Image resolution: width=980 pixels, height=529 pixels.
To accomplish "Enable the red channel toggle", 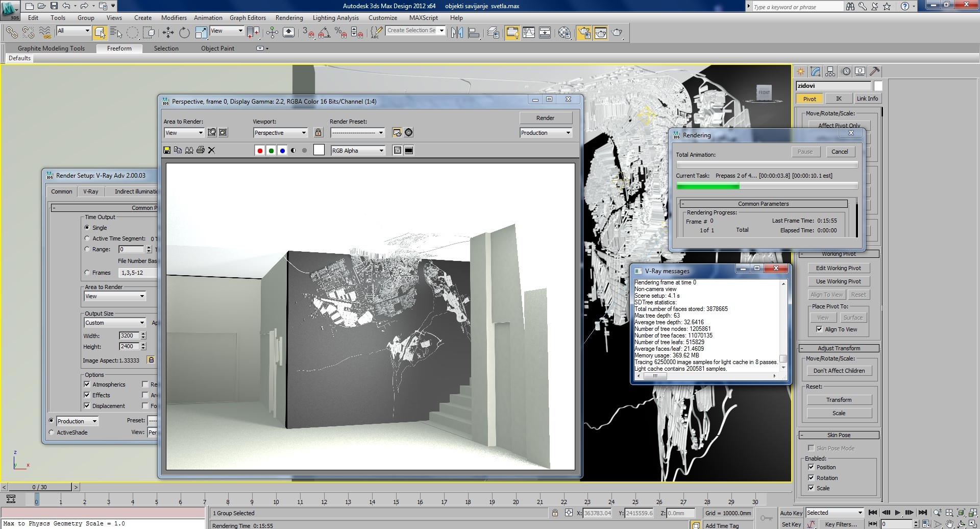I will pos(260,151).
